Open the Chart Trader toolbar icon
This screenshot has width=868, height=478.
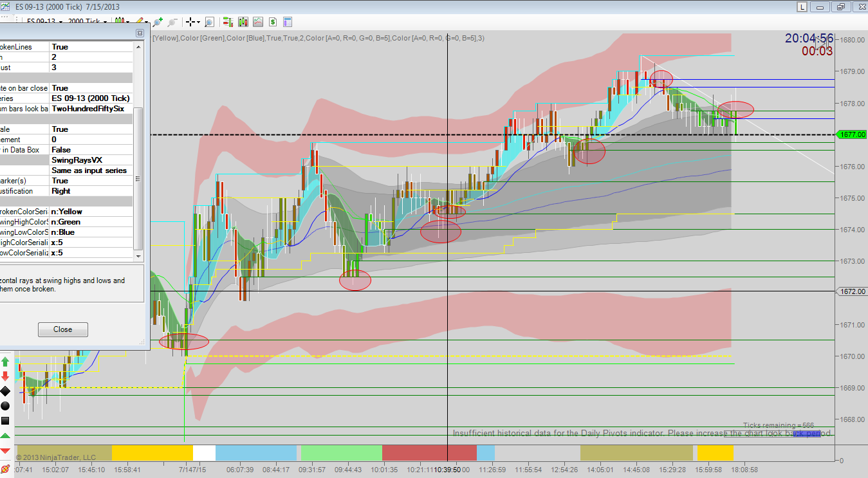228,21
